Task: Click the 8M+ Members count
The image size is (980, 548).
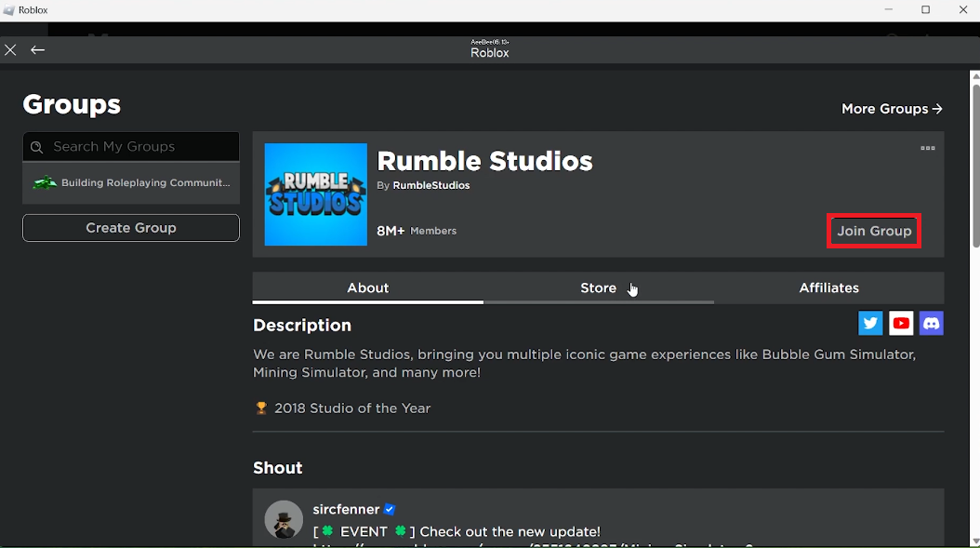Action: 417,231
